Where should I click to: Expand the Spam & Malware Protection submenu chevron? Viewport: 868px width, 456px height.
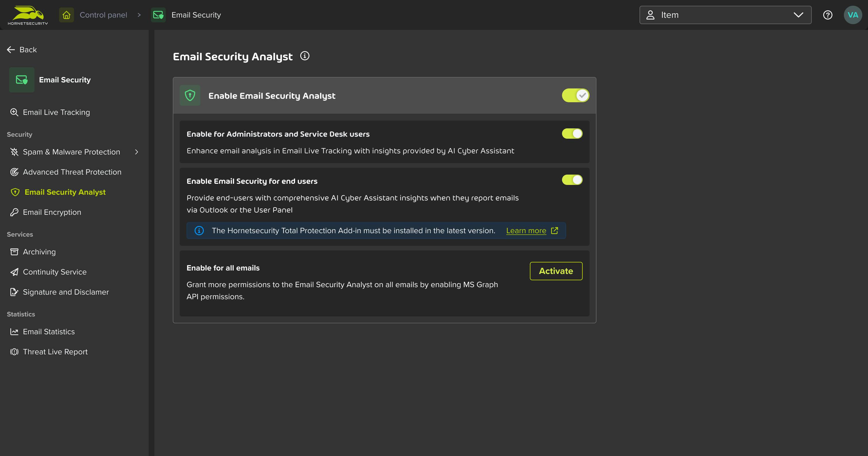pos(136,152)
